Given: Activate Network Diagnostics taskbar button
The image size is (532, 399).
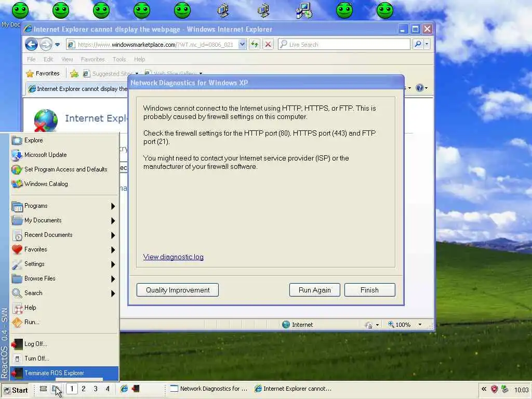Looking at the screenshot, I should pos(209,389).
